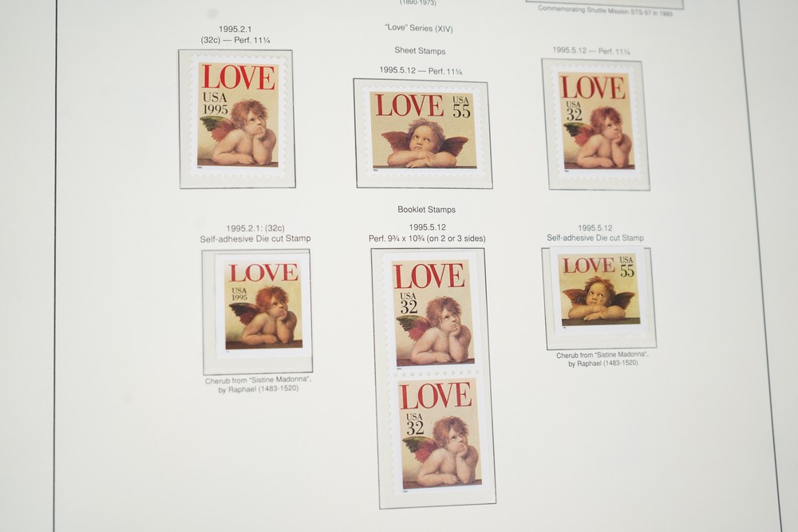The height and width of the screenshot is (532, 798).
Task: Click the '"Love" Series (XIV)' heading
Action: coord(419,29)
